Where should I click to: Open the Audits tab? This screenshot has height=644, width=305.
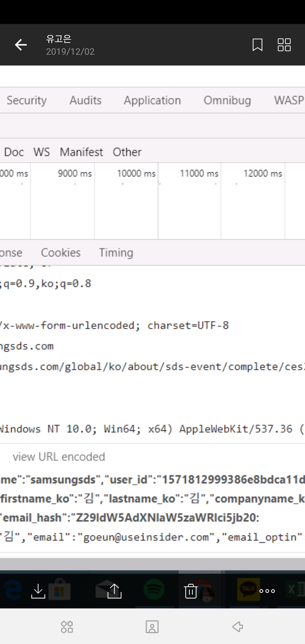pyautogui.click(x=86, y=101)
